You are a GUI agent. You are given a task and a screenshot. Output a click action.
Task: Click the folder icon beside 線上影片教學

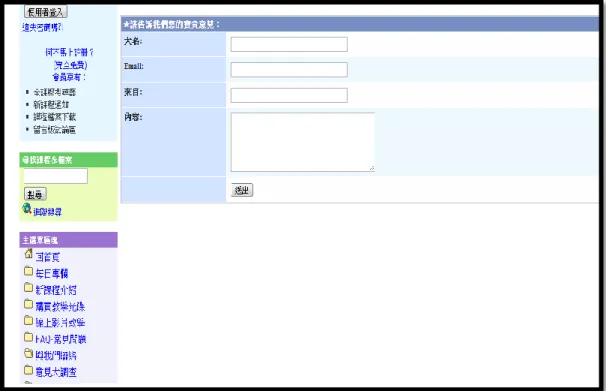(x=28, y=320)
